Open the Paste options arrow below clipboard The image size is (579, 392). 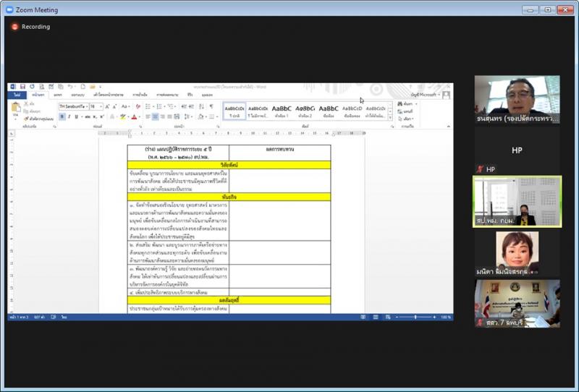click(x=15, y=119)
